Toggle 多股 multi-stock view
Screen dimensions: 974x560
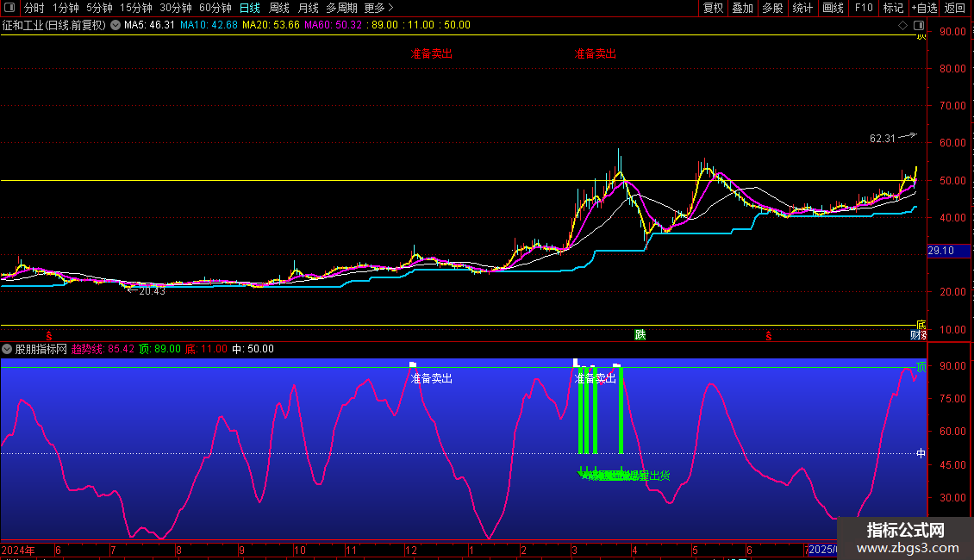[772, 8]
